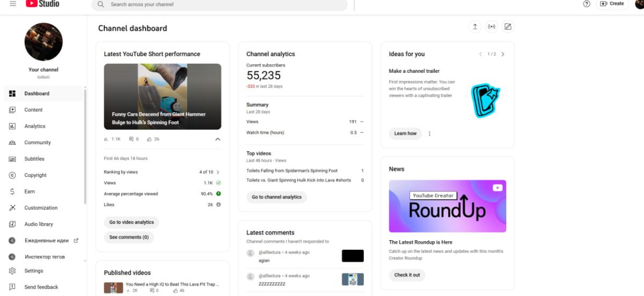Viewport: 644px width, 296px height.
Task: Open the Subtitles section
Action: pos(34,159)
